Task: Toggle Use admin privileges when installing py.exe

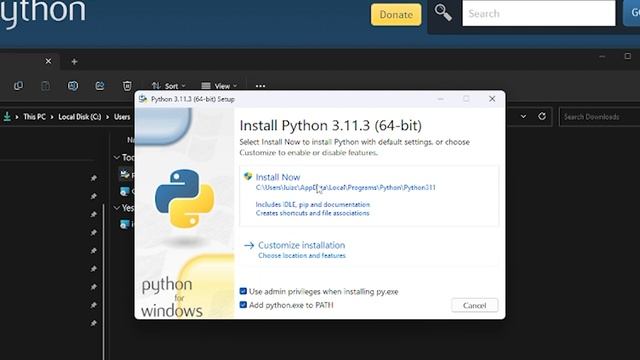Action: [243, 291]
